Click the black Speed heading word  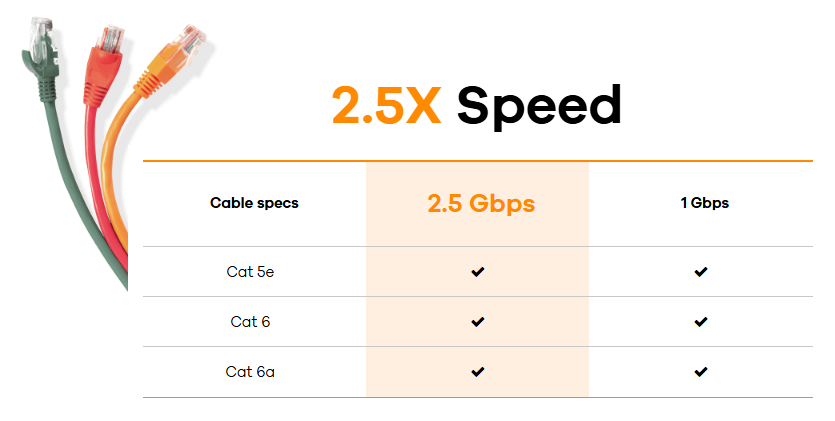pyautogui.click(x=539, y=108)
